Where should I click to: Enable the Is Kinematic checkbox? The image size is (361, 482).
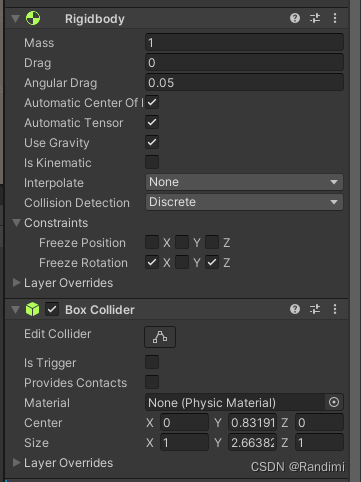click(x=152, y=162)
